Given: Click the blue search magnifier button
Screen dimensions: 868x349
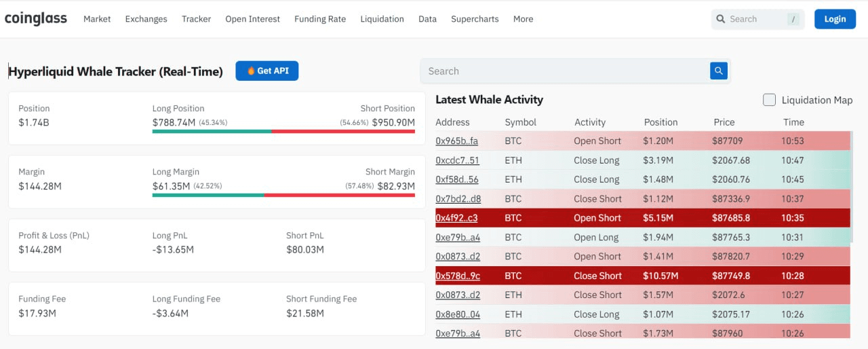Looking at the screenshot, I should click(719, 71).
